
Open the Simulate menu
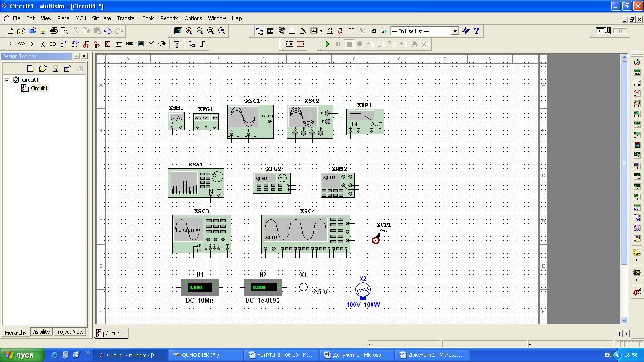pos(101,18)
